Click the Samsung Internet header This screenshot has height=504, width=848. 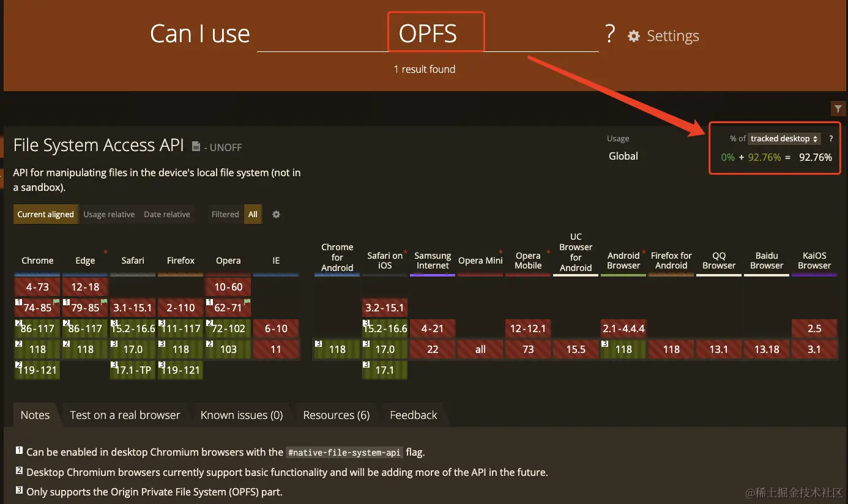433,261
